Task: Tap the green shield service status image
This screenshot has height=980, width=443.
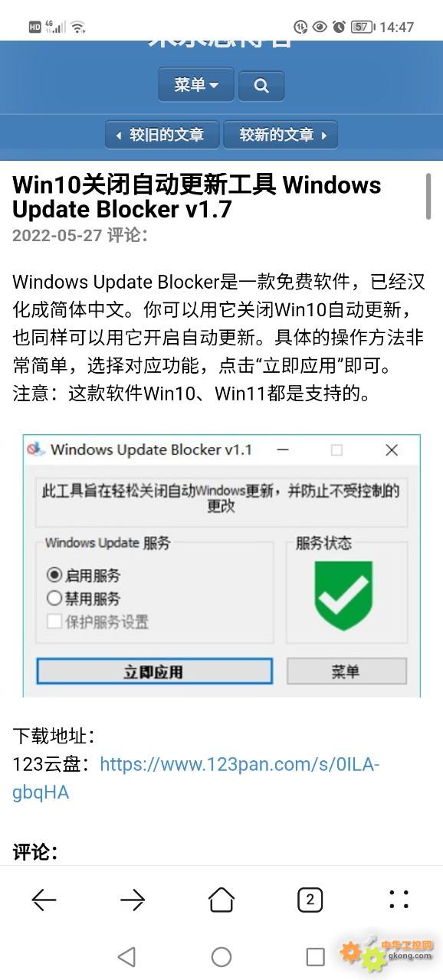Action: (x=343, y=595)
